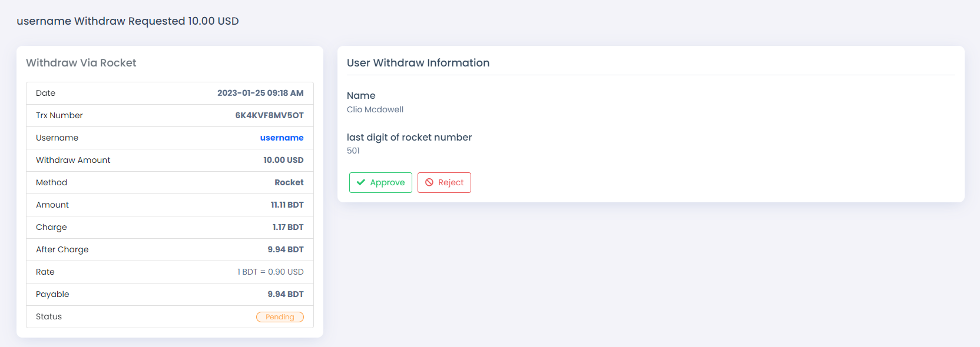The image size is (980, 347).
Task: Click the Payable row value 9.94 BDT
Action: (286, 294)
